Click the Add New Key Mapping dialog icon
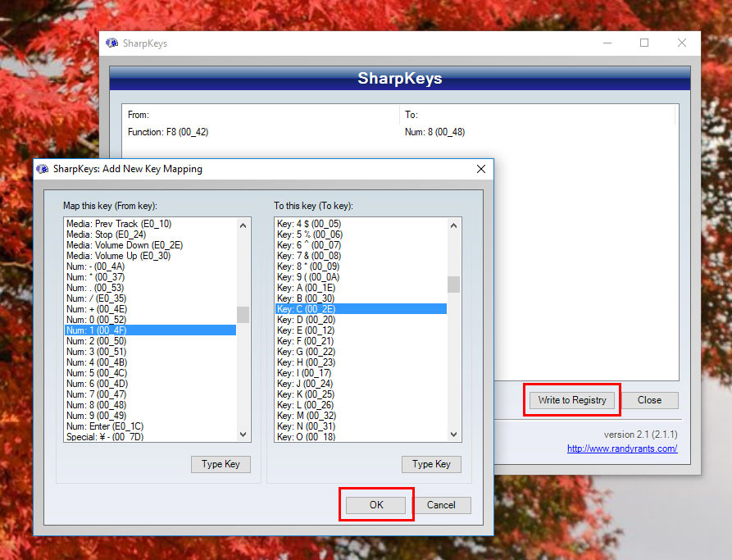The height and width of the screenshot is (560, 732). click(x=43, y=169)
